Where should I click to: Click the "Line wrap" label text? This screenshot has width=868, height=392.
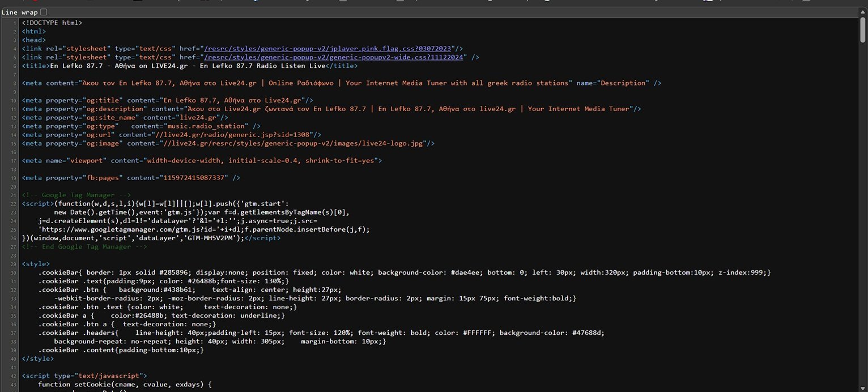tap(19, 12)
